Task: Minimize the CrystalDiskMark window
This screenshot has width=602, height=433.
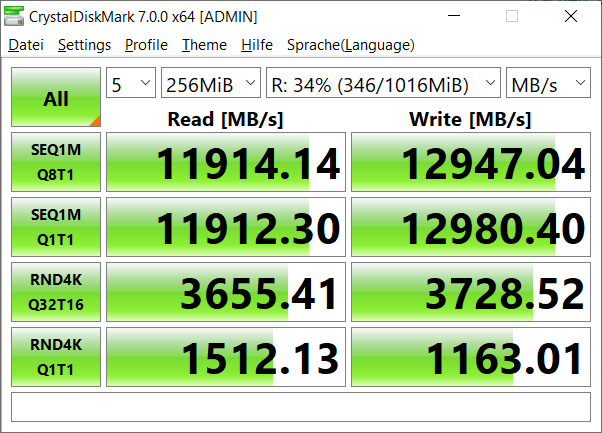Action: pyautogui.click(x=454, y=16)
